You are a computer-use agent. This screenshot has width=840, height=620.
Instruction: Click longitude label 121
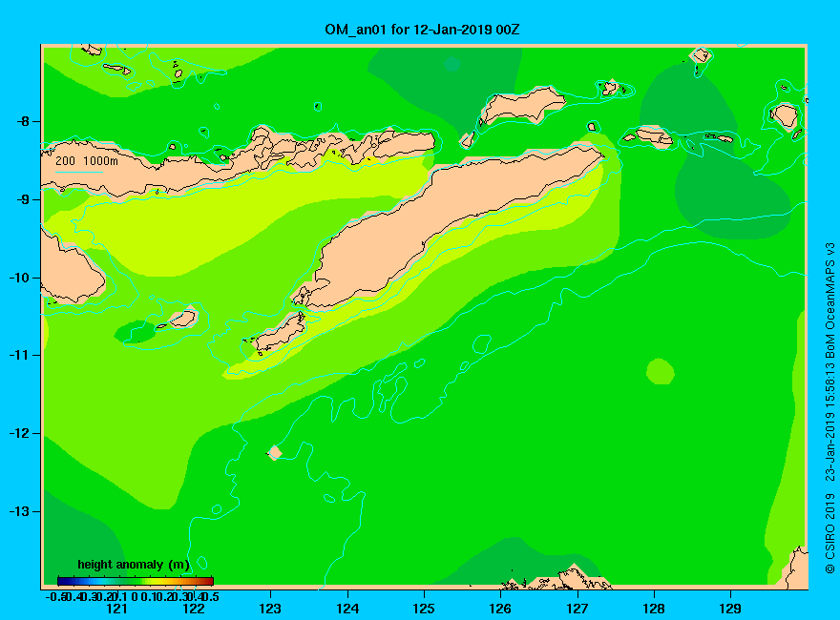click(x=116, y=609)
